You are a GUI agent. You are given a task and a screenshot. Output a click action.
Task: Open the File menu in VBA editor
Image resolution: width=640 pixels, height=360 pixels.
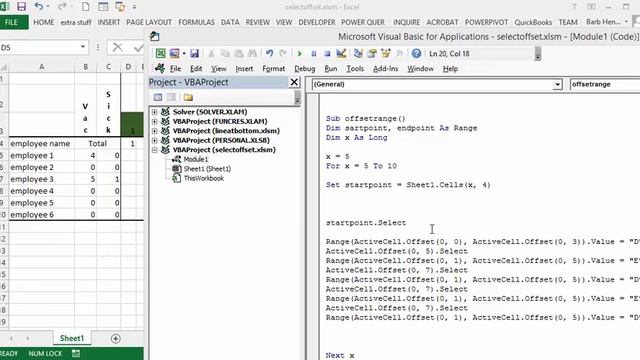click(x=175, y=69)
